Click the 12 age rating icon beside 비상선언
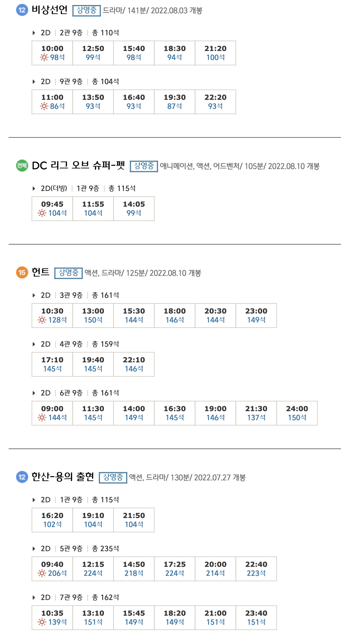This screenshot has width=341, height=644. [x=22, y=10]
